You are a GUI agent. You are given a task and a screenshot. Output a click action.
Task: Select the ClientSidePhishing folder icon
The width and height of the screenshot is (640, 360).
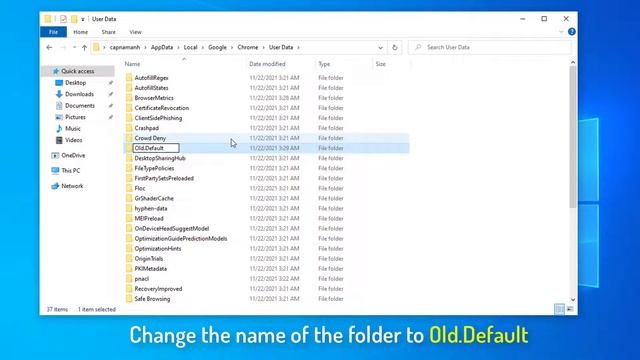click(129, 118)
